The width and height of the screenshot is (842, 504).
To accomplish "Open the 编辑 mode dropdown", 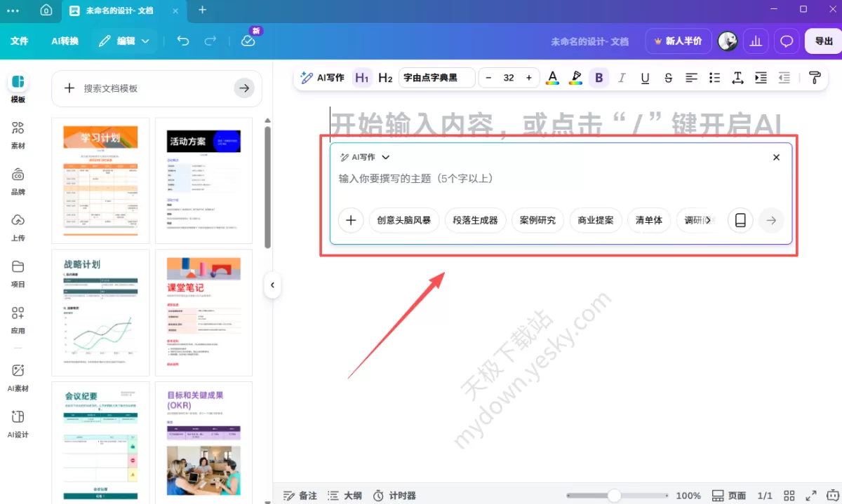I will 125,41.
